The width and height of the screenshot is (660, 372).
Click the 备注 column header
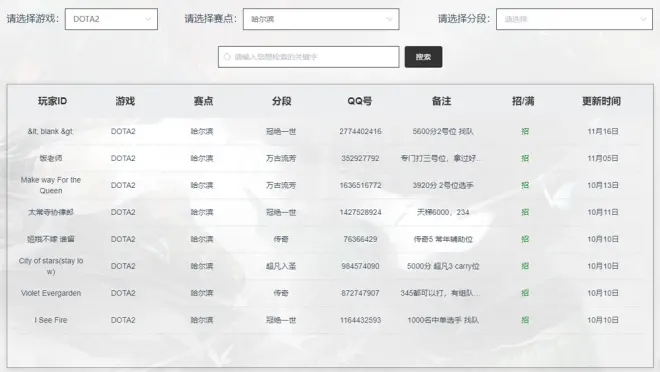click(x=442, y=101)
